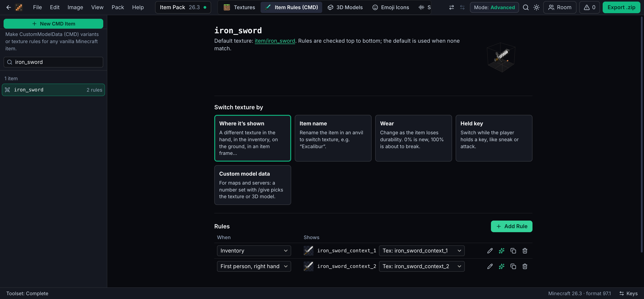Image resolution: width=644 pixels, height=299 pixels.
Task: Open the Mode: Advanced selector
Action: (494, 7)
